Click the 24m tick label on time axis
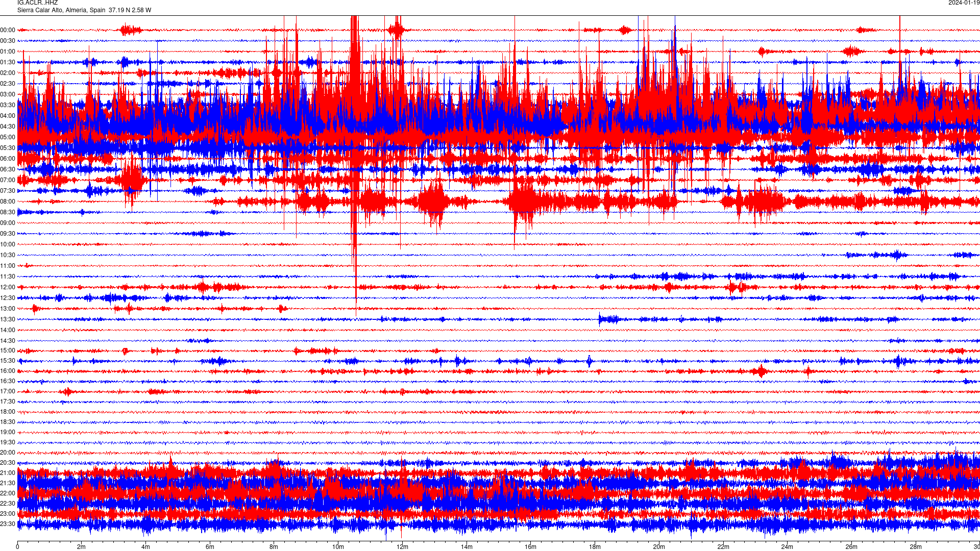Screen dimensions: 980x551 click(787, 547)
